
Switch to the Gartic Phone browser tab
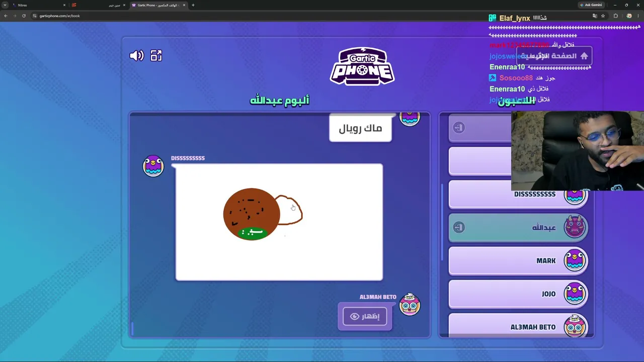coord(158,5)
